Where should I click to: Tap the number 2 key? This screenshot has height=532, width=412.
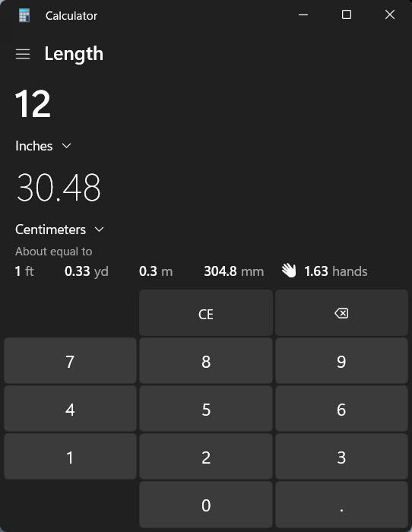(x=206, y=457)
